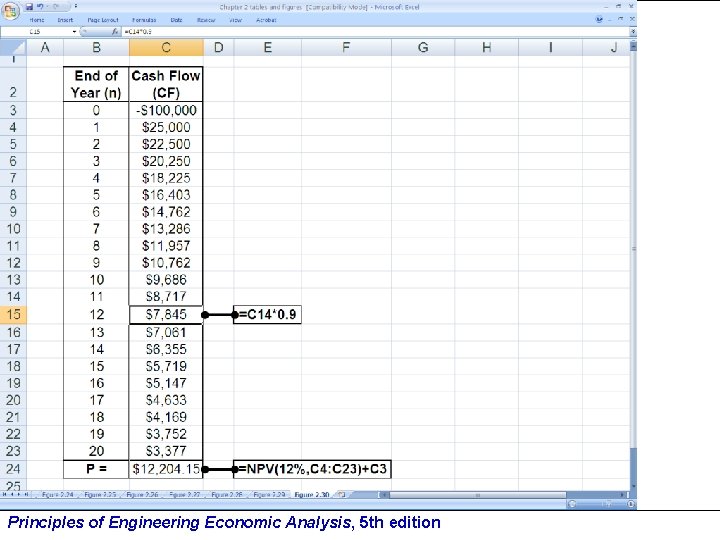Image resolution: width=720 pixels, height=540 pixels.
Task: Click the Undo icon in Quick Access toolbar
Action: pos(40,7)
